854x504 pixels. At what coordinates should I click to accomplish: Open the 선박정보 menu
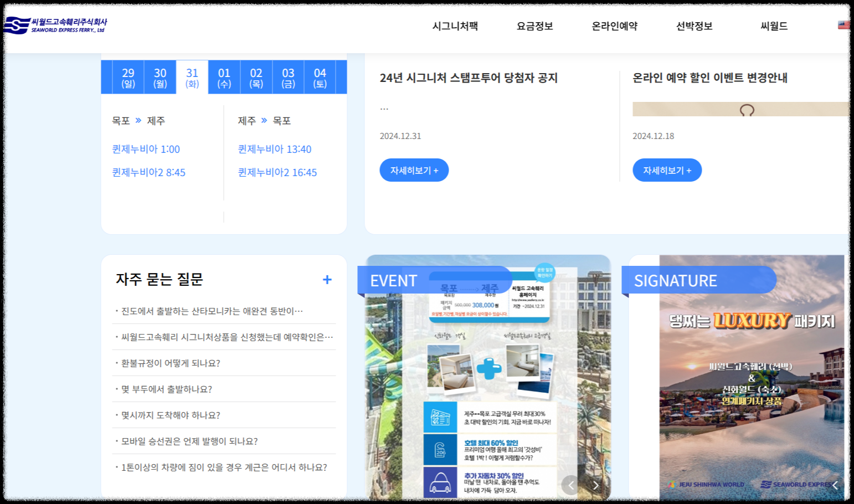click(x=693, y=25)
